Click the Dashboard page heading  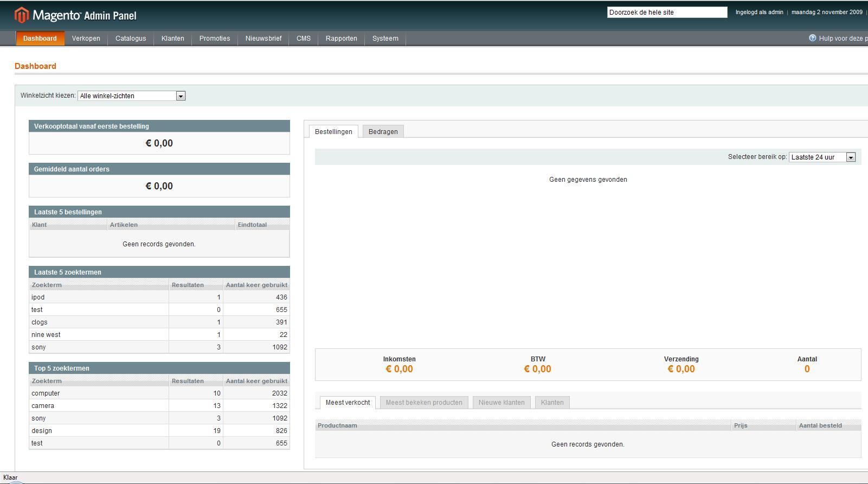[35, 66]
